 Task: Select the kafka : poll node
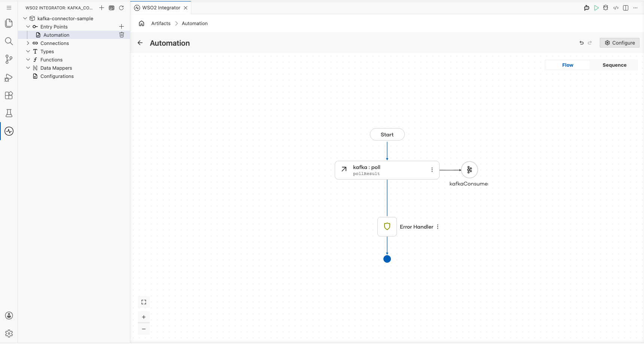click(387, 170)
